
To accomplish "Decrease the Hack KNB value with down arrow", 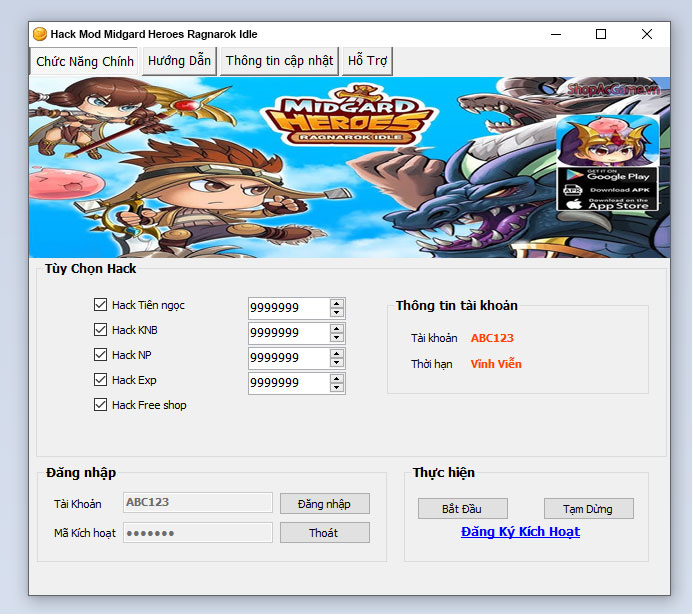I will click(337, 338).
